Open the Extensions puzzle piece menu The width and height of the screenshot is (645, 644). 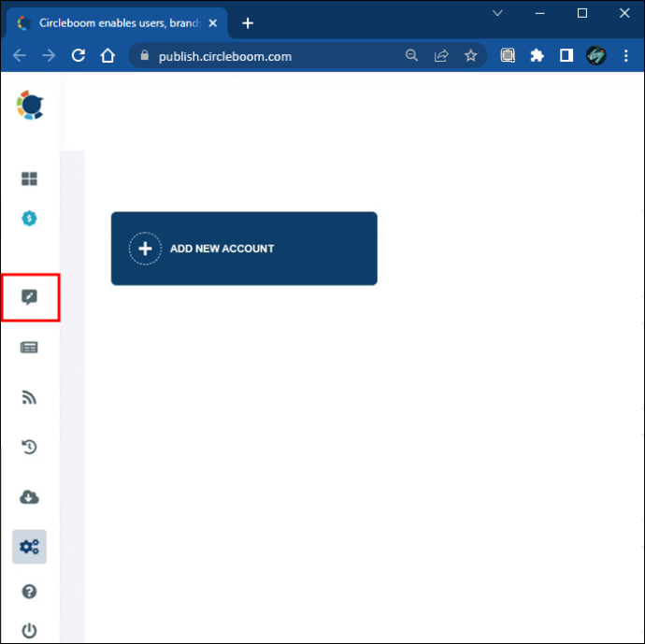pyautogui.click(x=537, y=55)
